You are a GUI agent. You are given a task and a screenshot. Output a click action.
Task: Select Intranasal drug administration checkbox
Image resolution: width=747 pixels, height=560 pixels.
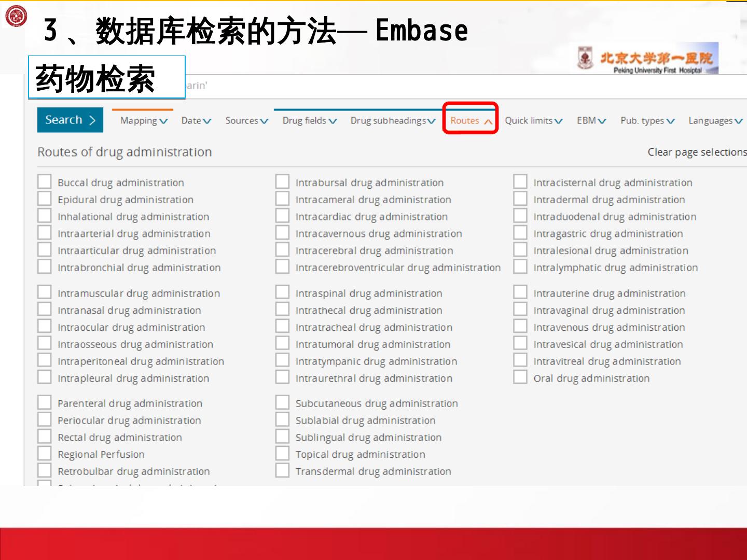point(45,310)
